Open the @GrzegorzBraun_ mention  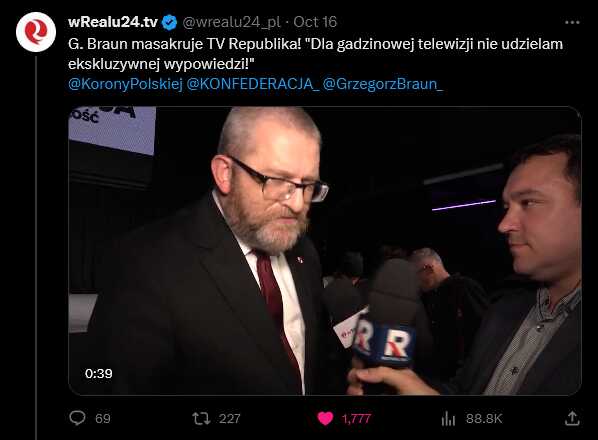click(x=383, y=84)
